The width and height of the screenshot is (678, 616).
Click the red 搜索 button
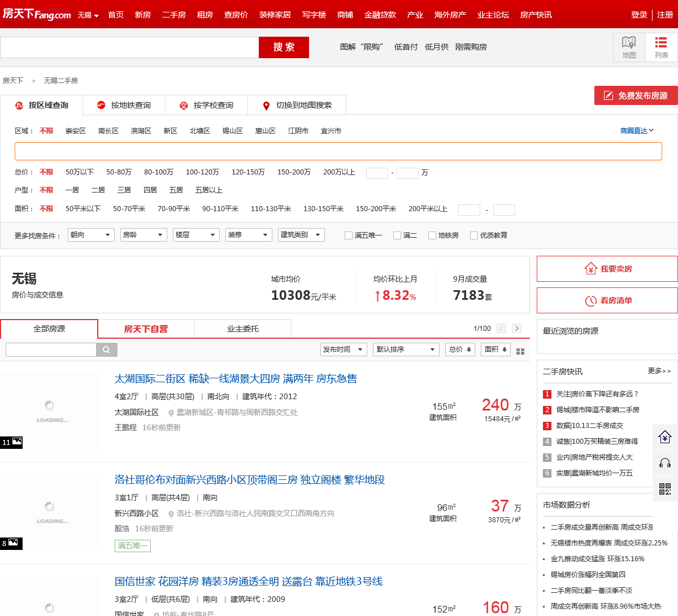tap(284, 47)
